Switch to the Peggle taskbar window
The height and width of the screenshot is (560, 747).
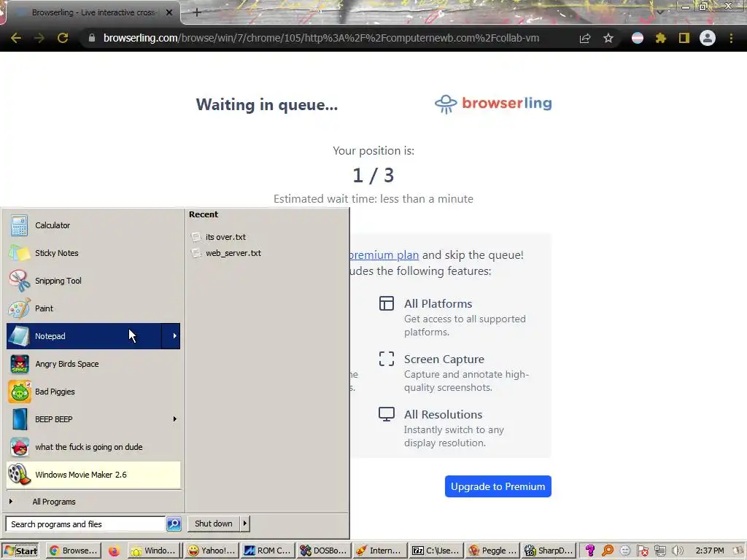click(492, 551)
